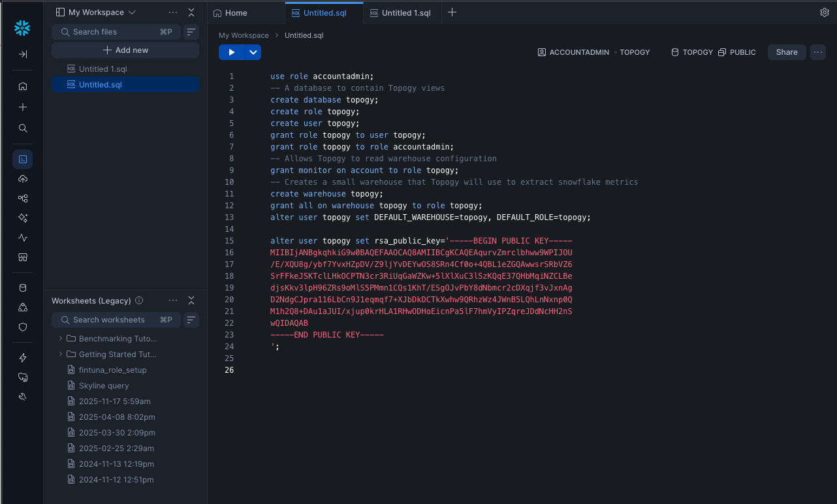Open the Monitoring activity icon in sidebar

coord(23,238)
